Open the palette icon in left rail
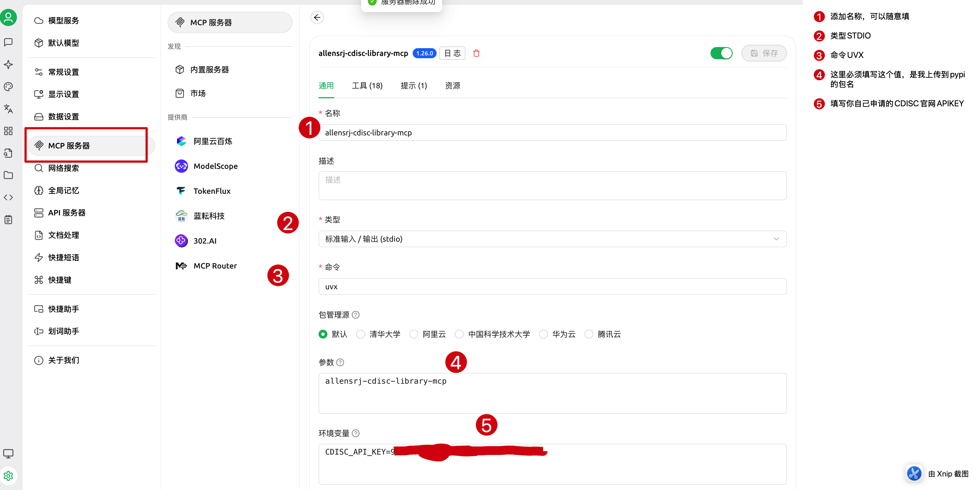The width and height of the screenshot is (980, 490). [8, 87]
